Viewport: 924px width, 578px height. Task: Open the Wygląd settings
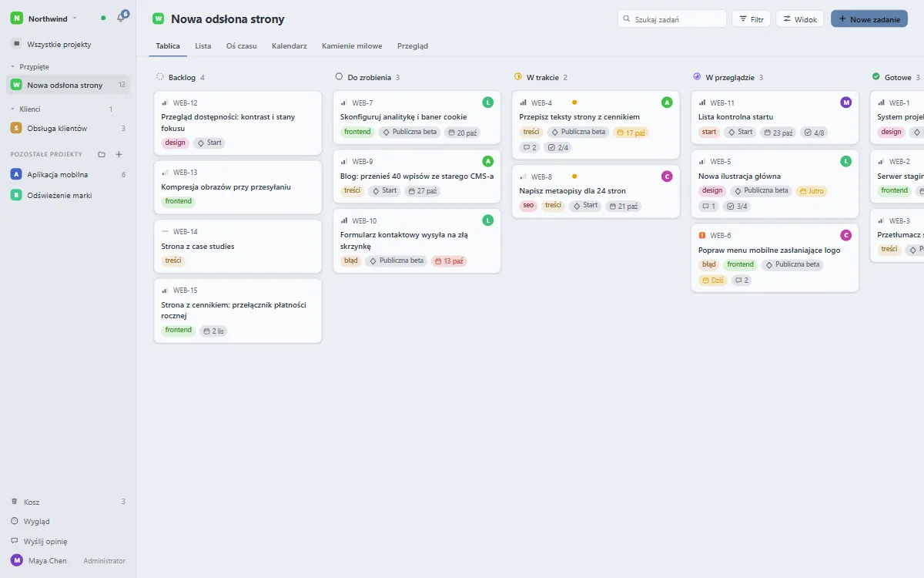point(69,522)
